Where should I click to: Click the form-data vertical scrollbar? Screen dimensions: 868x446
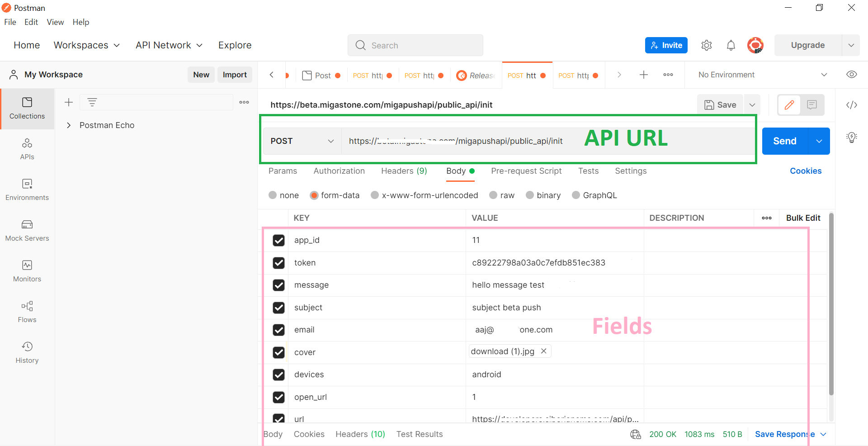[831, 304]
